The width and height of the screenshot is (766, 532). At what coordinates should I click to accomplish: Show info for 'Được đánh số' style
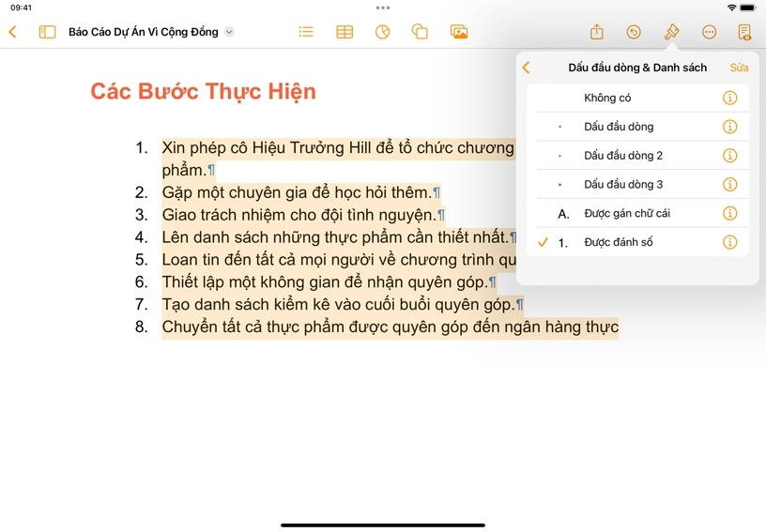[729, 242]
